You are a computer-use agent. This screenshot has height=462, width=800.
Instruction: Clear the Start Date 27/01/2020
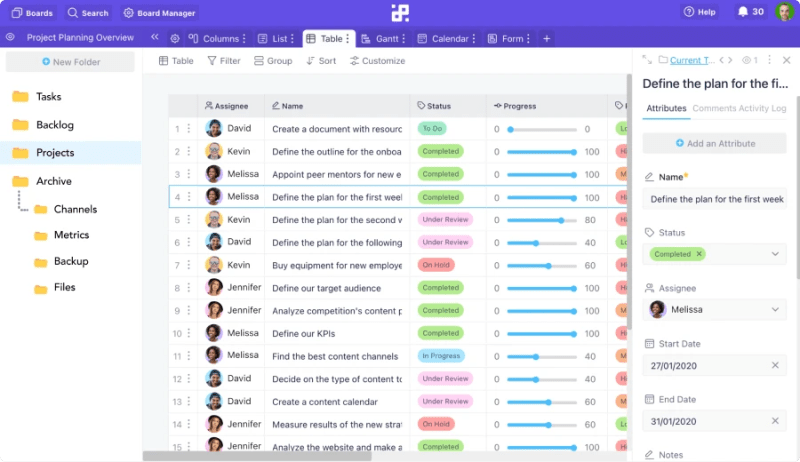(x=775, y=365)
